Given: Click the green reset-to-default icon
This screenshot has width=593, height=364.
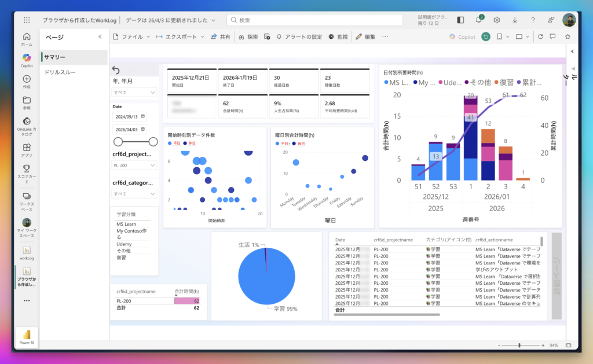Looking at the screenshot, I should pyautogui.click(x=485, y=36).
